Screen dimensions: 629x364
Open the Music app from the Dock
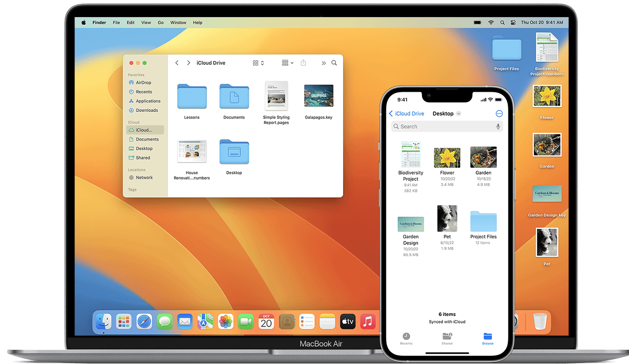(368, 321)
